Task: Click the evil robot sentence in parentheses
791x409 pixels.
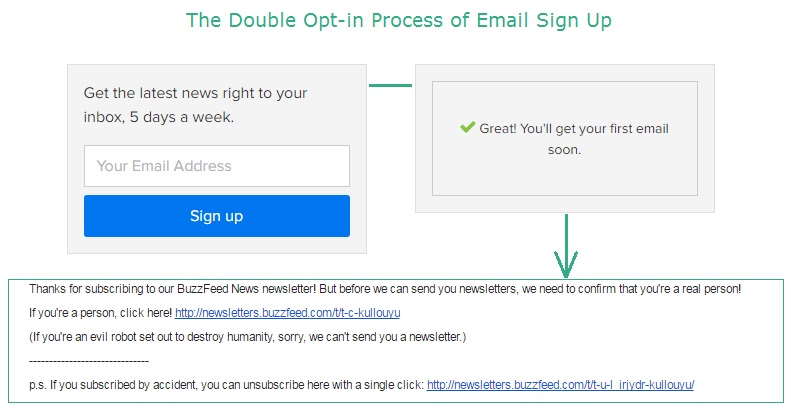Action: click(x=247, y=336)
